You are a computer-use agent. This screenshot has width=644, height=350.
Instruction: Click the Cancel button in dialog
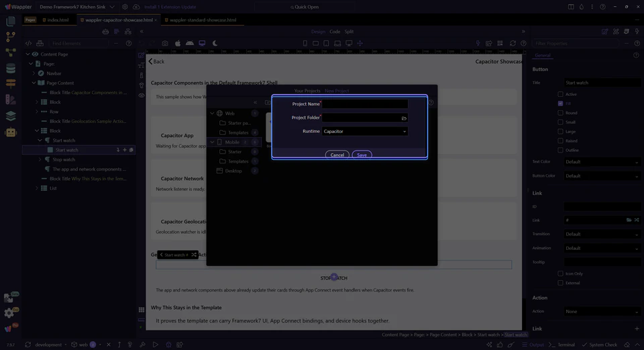pyautogui.click(x=337, y=155)
